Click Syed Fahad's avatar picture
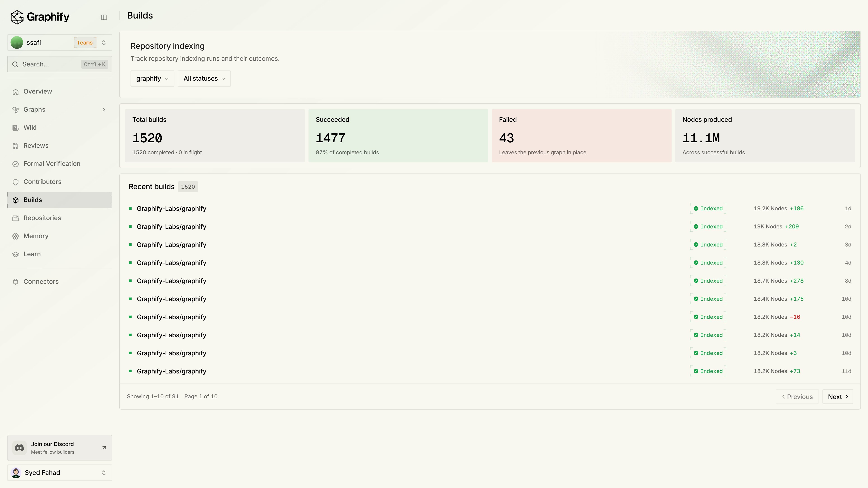Screen dimensions: 868x488 click(16, 472)
